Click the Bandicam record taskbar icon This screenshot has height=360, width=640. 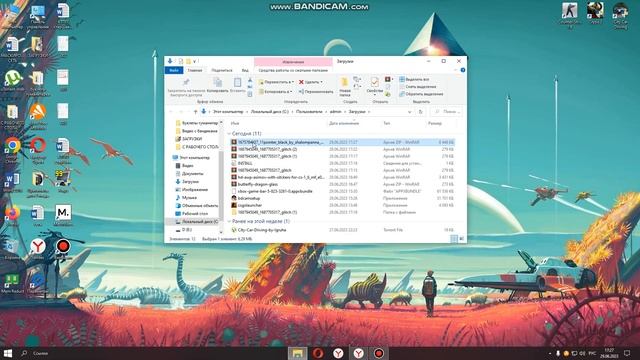click(379, 353)
